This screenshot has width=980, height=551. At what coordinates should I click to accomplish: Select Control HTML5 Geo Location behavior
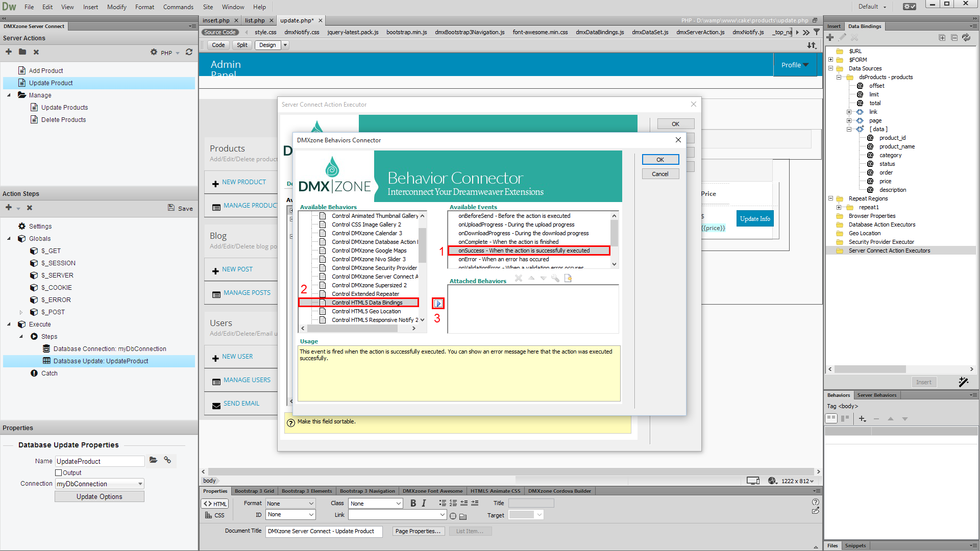pyautogui.click(x=366, y=311)
